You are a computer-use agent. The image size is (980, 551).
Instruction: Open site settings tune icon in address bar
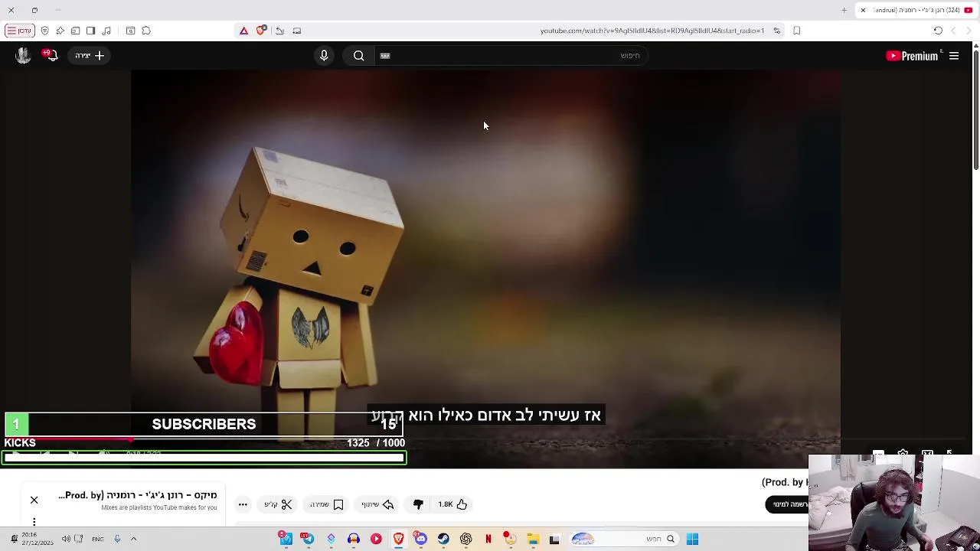pyautogui.click(x=776, y=31)
